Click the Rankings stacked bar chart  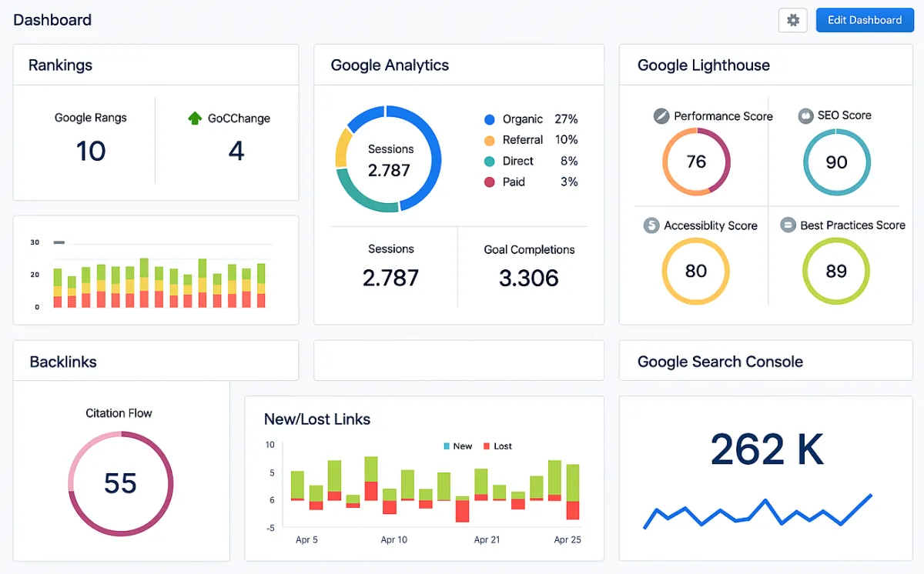159,282
